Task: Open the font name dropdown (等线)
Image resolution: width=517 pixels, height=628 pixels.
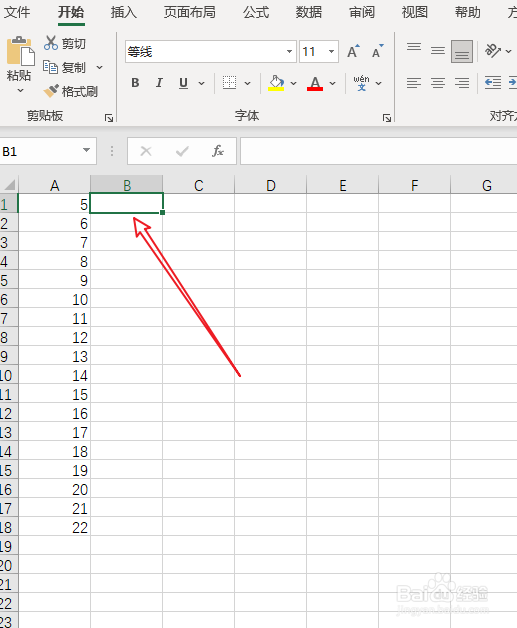Action: click(289, 51)
